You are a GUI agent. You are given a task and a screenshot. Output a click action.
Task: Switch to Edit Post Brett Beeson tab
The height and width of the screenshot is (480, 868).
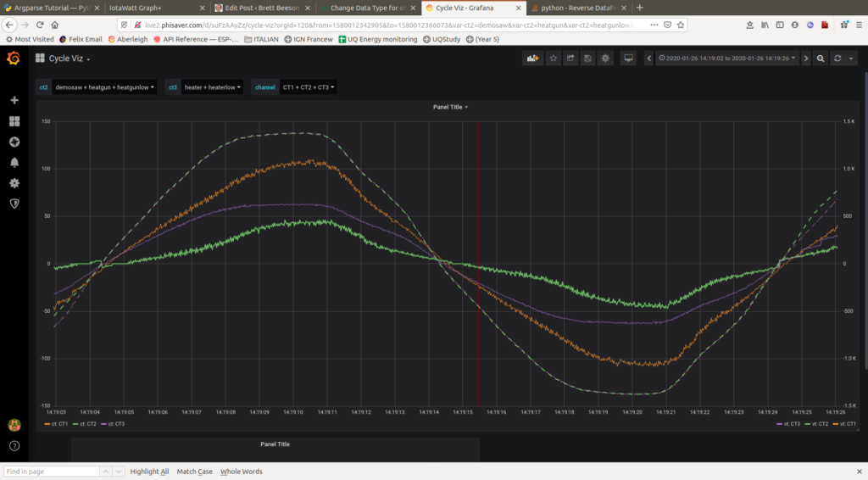coord(262,8)
